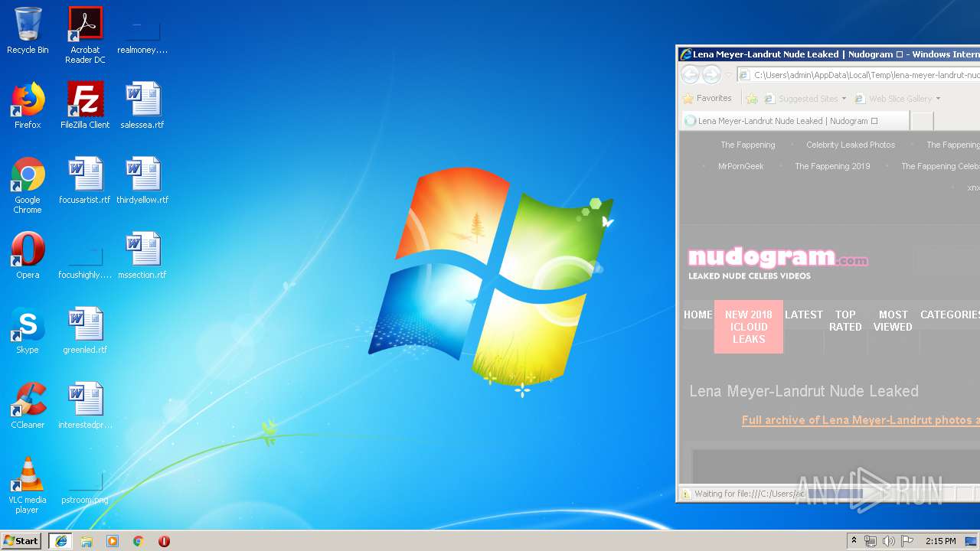This screenshot has width=980, height=551.
Task: Click MOST VIEWED in the site navigation
Action: coord(893,321)
